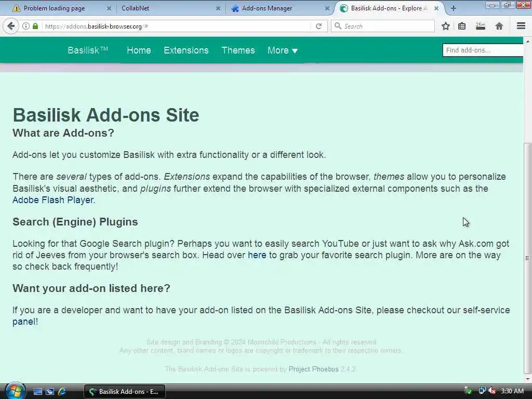
Task: Click Show Desktop quick launch icon
Action: tap(37, 392)
